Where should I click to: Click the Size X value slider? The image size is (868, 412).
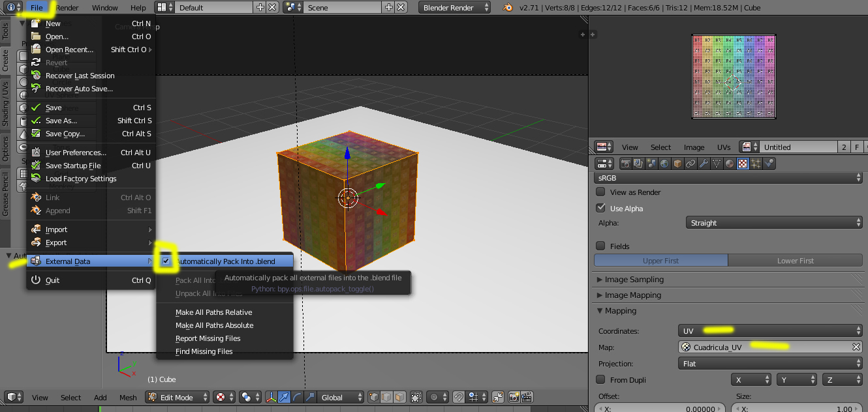tap(798, 409)
